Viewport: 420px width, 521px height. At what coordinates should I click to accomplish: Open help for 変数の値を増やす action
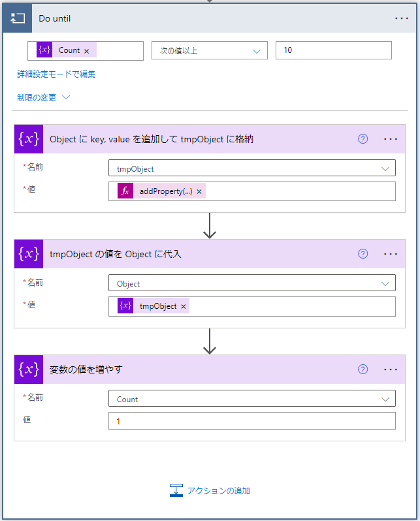(363, 370)
